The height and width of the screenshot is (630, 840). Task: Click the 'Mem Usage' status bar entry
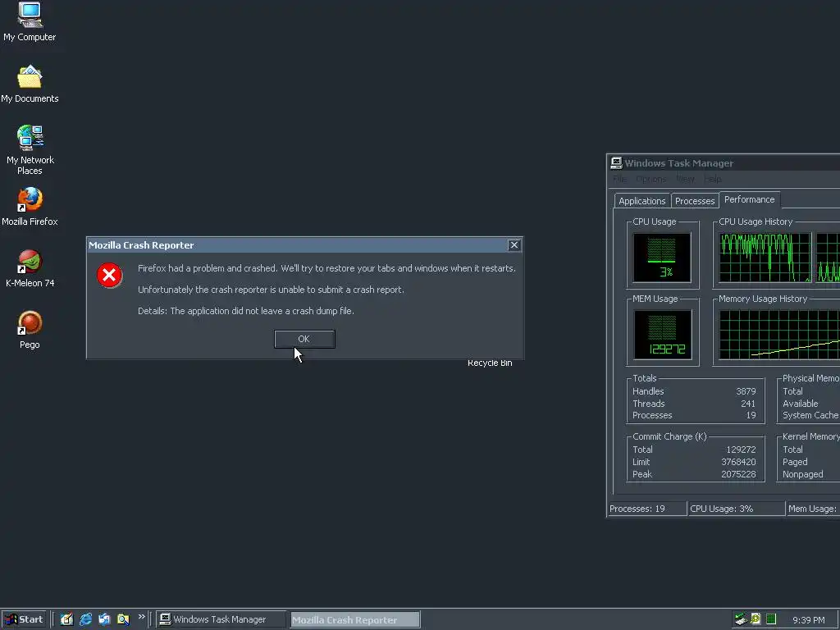tap(813, 509)
